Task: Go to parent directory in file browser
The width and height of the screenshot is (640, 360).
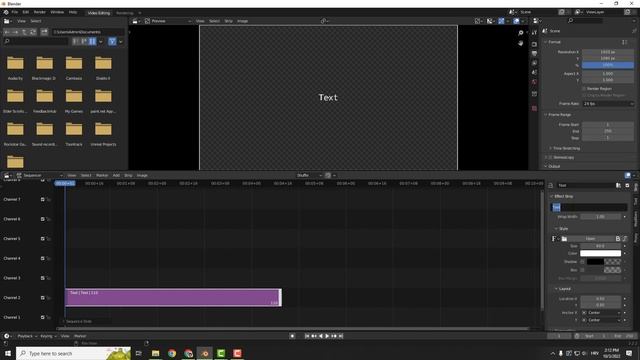Action: tap(24, 32)
